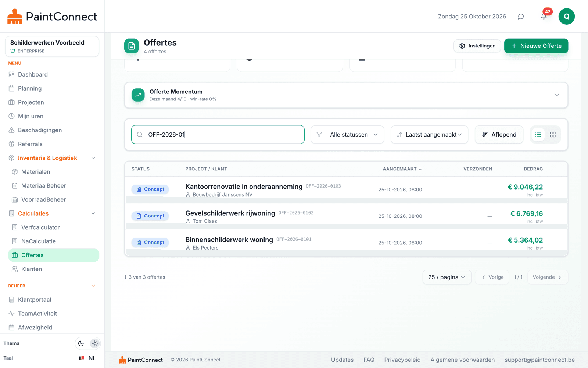Image resolution: width=588 pixels, height=368 pixels.
Task: Click into the offerte search field
Action: pyautogui.click(x=218, y=135)
